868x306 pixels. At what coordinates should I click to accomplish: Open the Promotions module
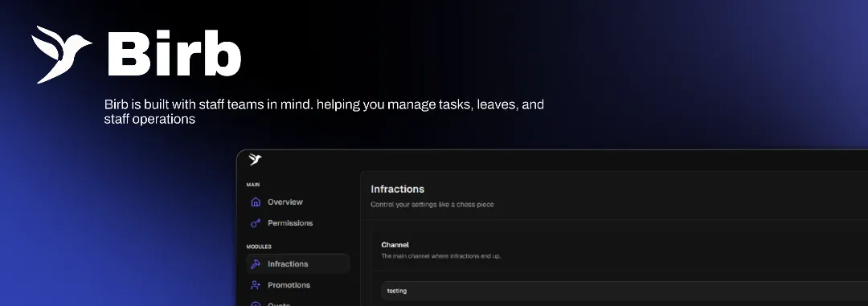[x=298, y=285]
